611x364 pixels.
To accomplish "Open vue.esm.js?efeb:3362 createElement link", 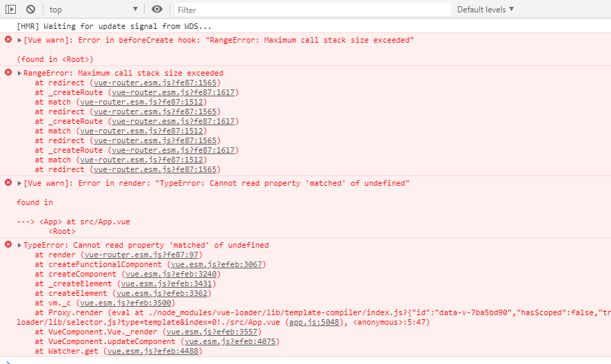I will [x=162, y=294].
